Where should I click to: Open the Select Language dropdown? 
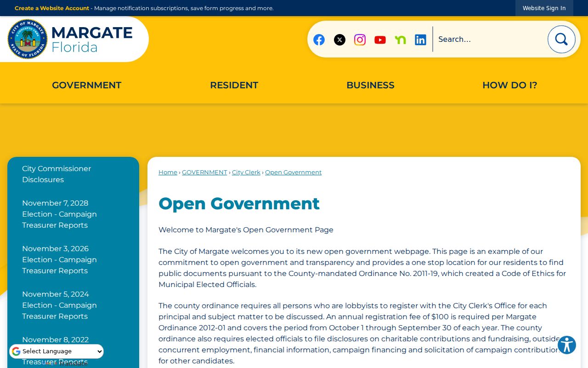point(57,351)
